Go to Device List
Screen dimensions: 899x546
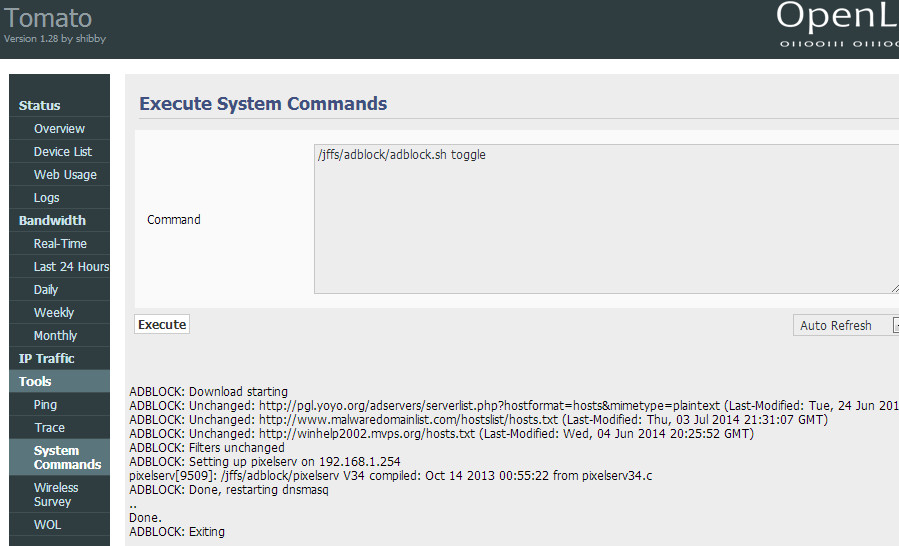[62, 151]
